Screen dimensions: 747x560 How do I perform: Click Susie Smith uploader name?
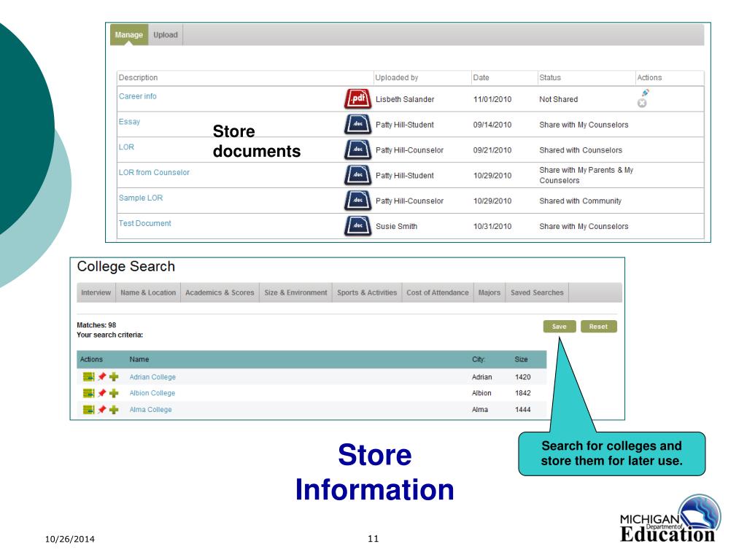coord(396,226)
